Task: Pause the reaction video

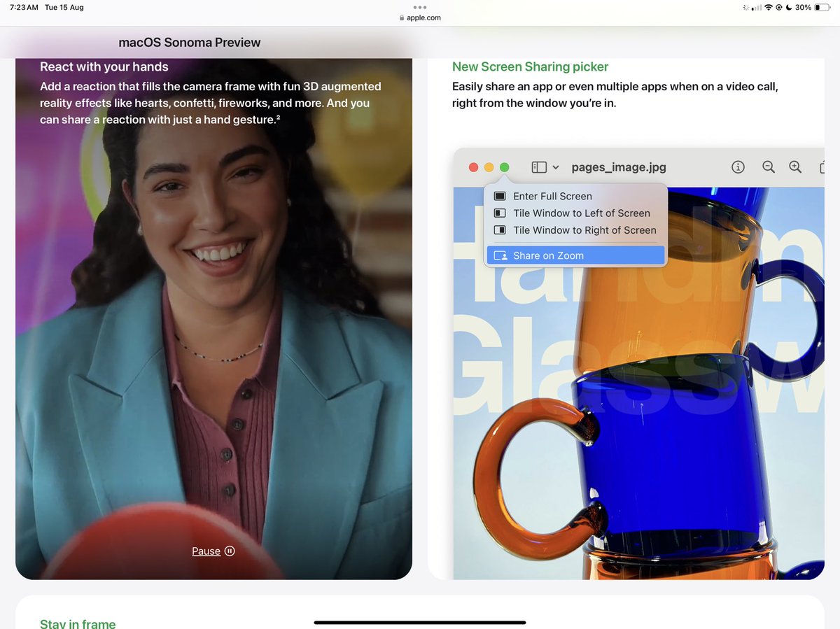Action: [x=213, y=551]
